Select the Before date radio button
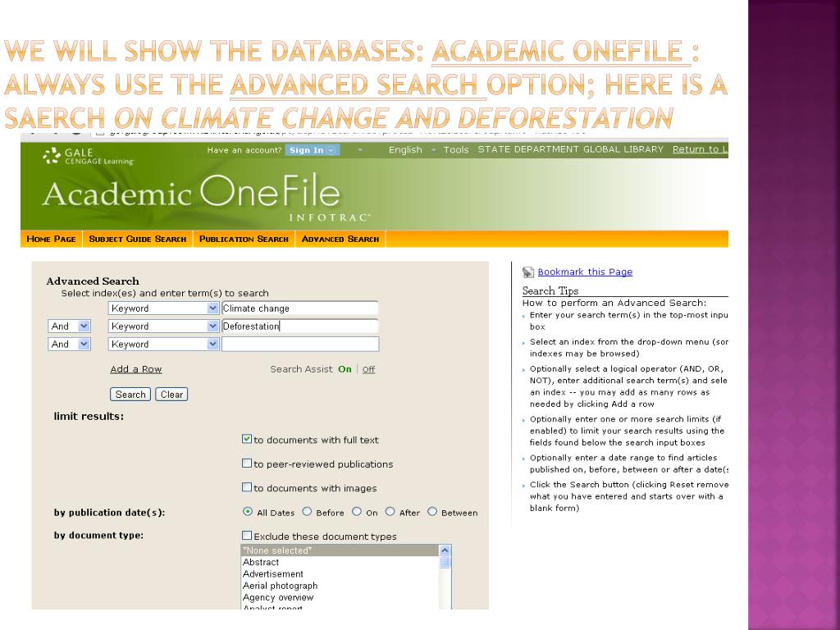 (307, 512)
